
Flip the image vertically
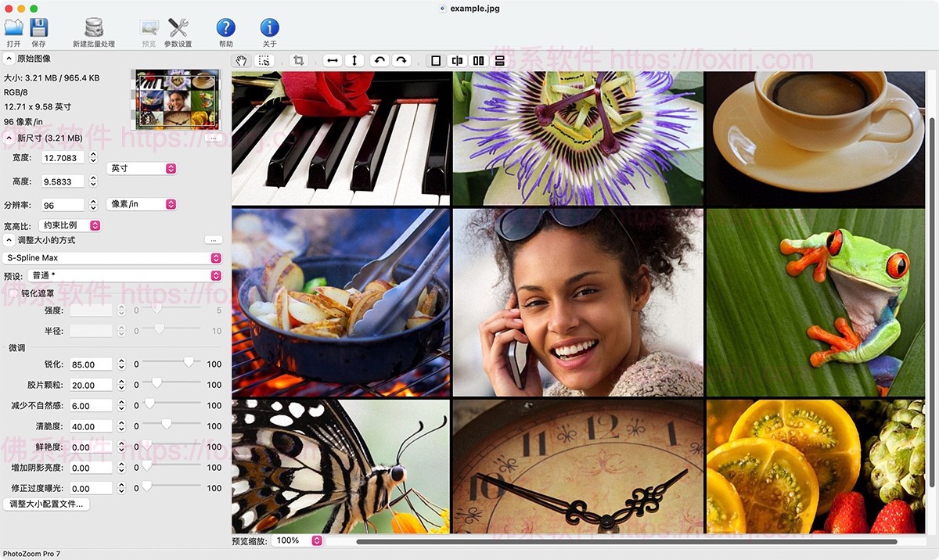click(x=354, y=60)
